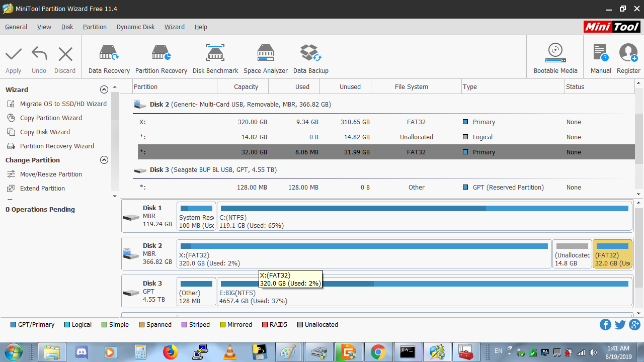644x362 pixels.
Task: Open Firefox from the taskbar
Action: coord(171,352)
